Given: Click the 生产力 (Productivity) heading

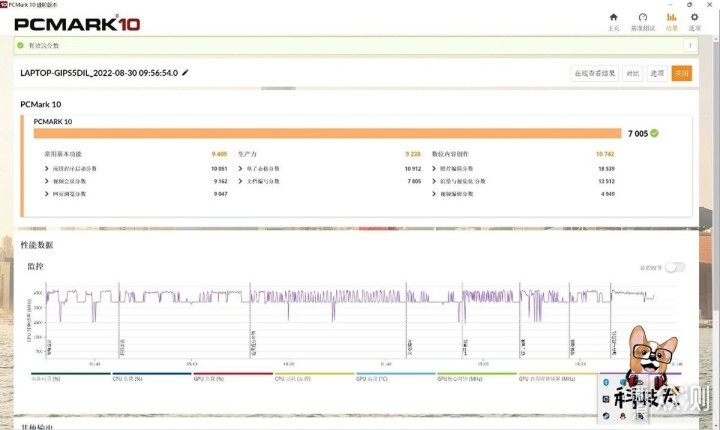Looking at the screenshot, I should pos(248,154).
